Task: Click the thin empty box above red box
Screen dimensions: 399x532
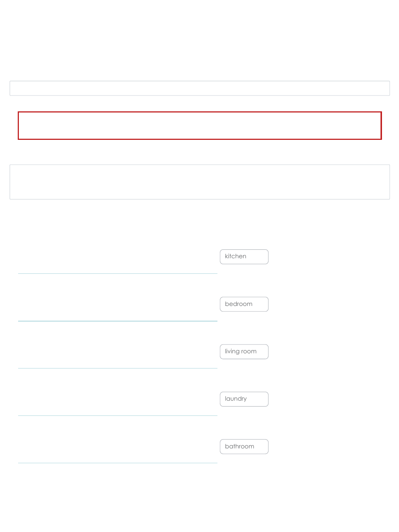Action: [200, 88]
